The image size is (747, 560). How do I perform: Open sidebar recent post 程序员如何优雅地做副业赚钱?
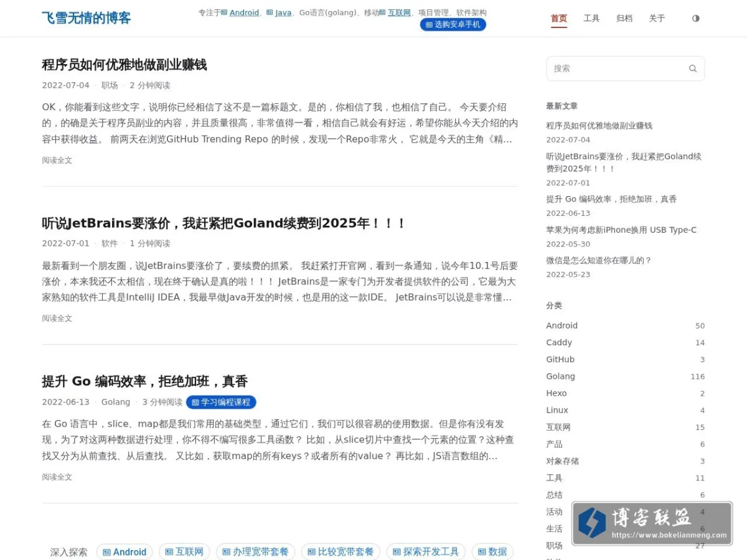click(x=599, y=126)
